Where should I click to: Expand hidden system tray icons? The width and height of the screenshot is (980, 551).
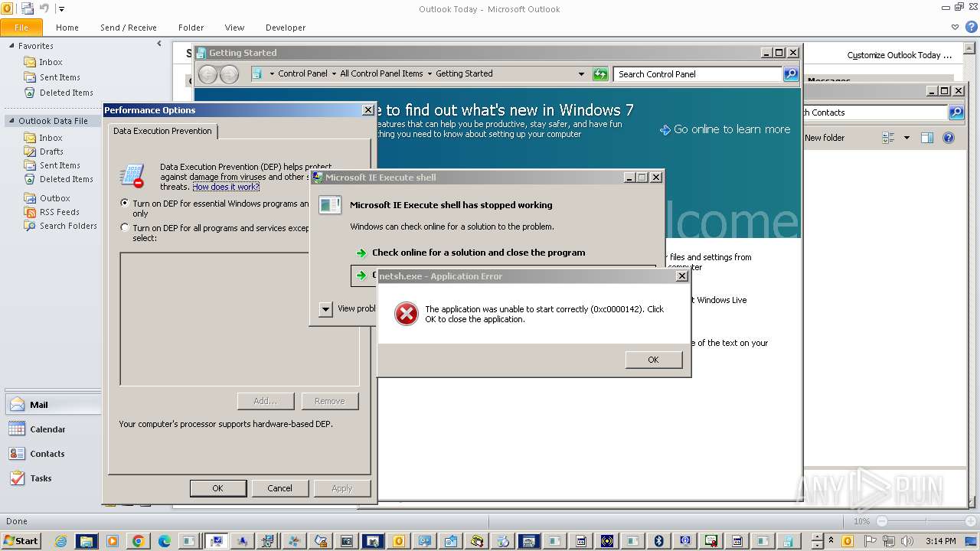831,541
